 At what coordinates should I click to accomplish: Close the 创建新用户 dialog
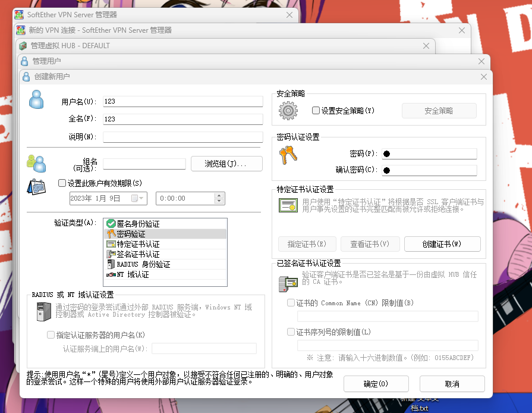coord(484,77)
